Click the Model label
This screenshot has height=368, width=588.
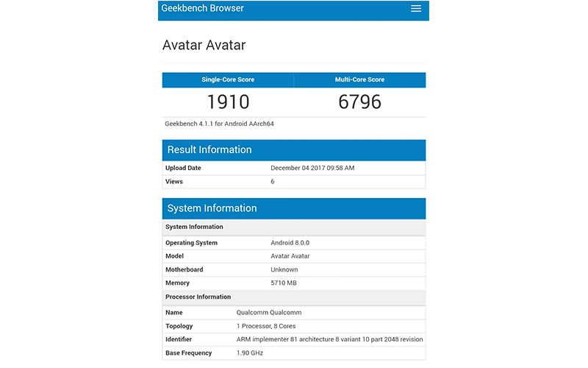pos(174,256)
